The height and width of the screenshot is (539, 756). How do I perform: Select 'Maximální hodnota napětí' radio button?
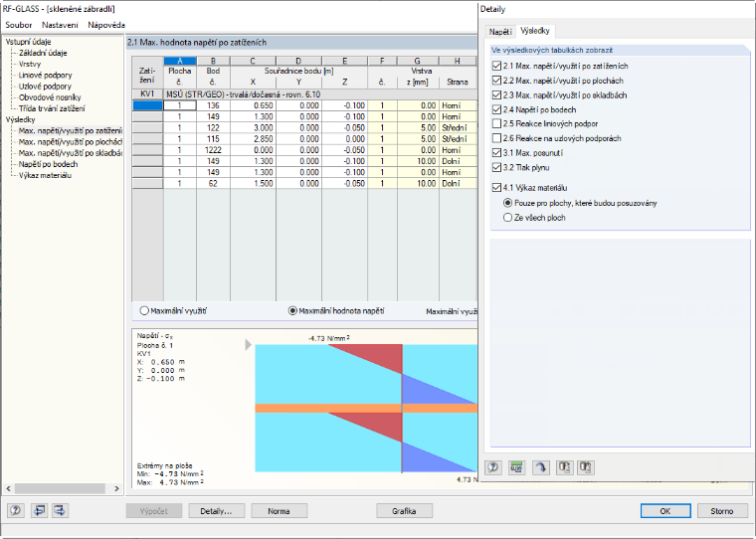click(292, 311)
